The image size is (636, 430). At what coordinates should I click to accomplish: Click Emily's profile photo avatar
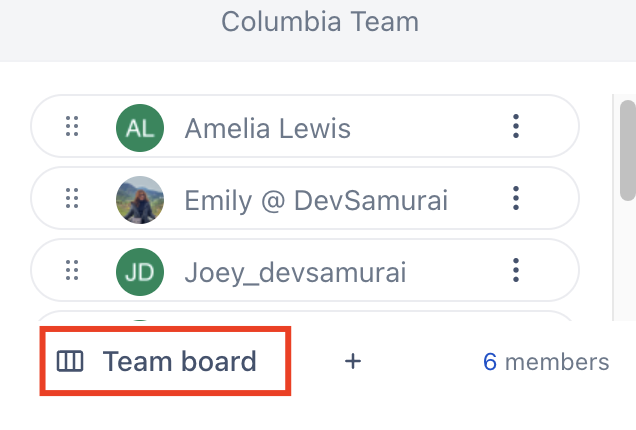tap(139, 199)
